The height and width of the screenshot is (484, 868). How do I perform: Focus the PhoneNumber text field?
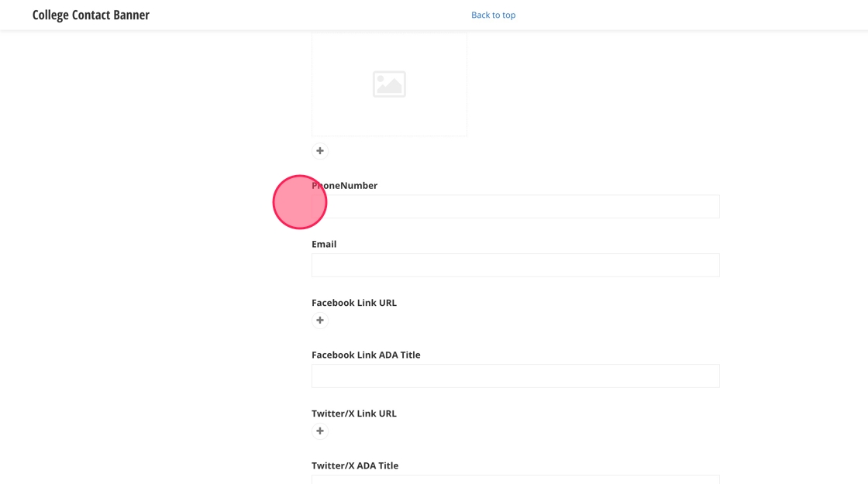515,207
